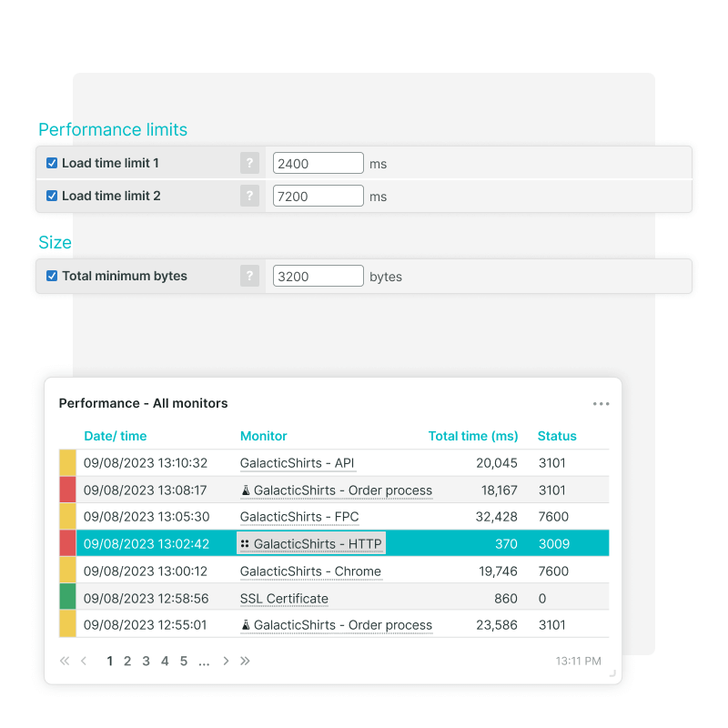Click red status swatch of 13:08:17 row
728x728 pixels.
click(x=67, y=490)
